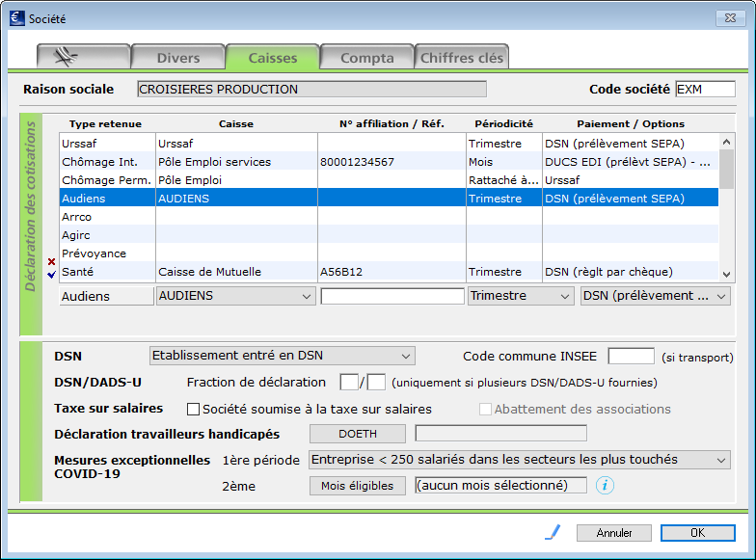Select the Chômage Int. row
This screenshot has height=560, width=756.
coord(390,162)
